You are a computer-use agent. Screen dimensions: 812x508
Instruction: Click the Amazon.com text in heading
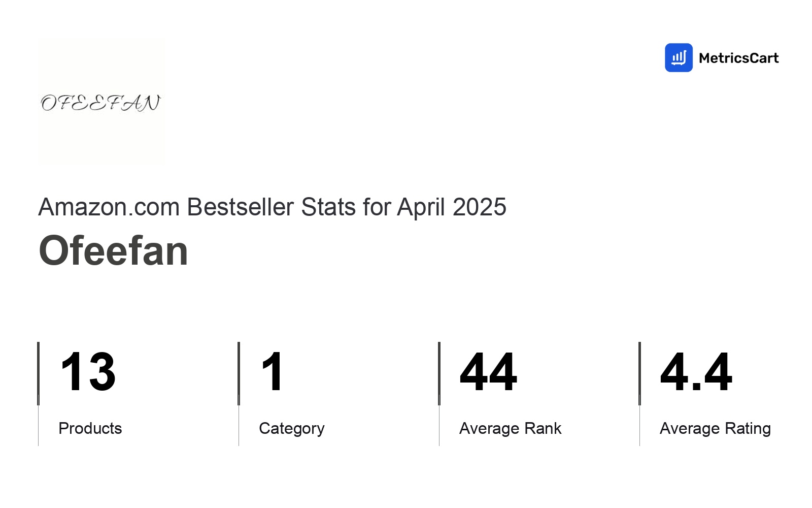(x=109, y=207)
